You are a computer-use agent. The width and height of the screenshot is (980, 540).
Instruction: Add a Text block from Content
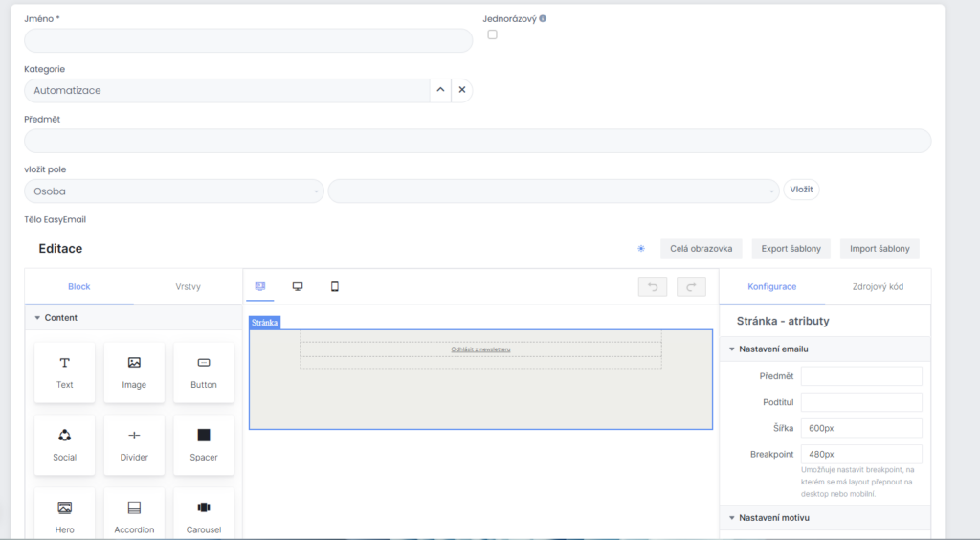coord(64,372)
